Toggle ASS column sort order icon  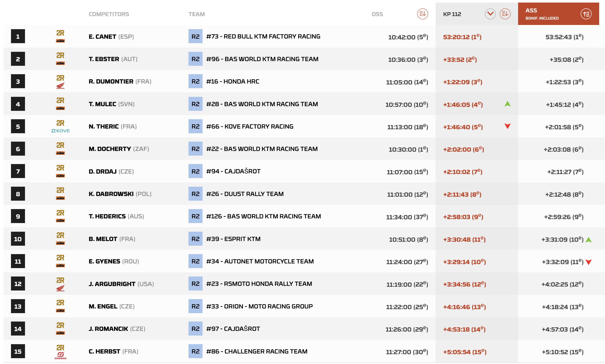click(586, 14)
